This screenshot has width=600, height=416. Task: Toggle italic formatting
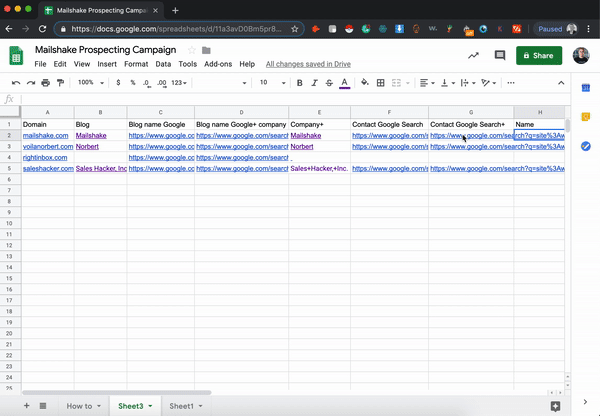click(x=314, y=83)
